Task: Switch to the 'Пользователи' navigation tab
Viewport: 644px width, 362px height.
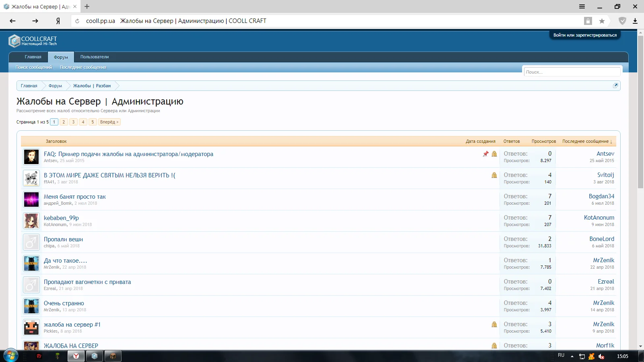Action: [95, 57]
